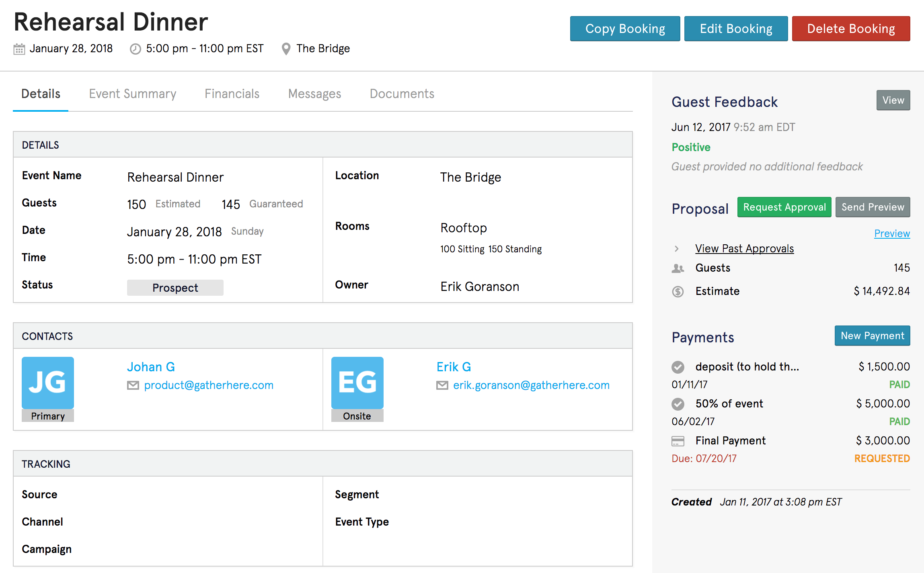Click the location pin icon by The Bridge
The width and height of the screenshot is (924, 573).
pyautogui.click(x=286, y=49)
